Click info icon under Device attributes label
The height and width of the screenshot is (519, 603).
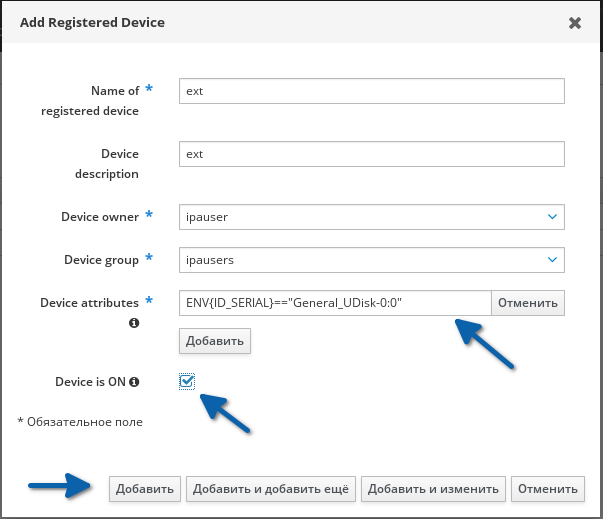[134, 323]
